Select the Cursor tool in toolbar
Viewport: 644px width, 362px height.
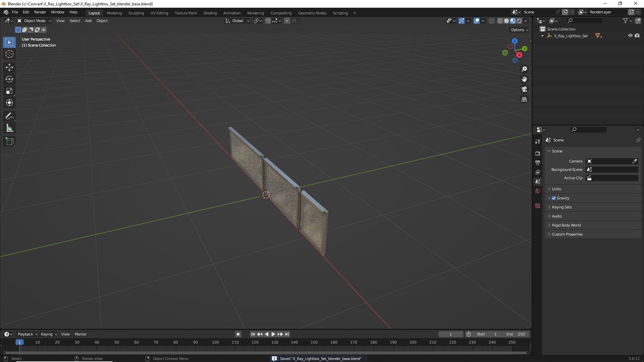(9, 54)
